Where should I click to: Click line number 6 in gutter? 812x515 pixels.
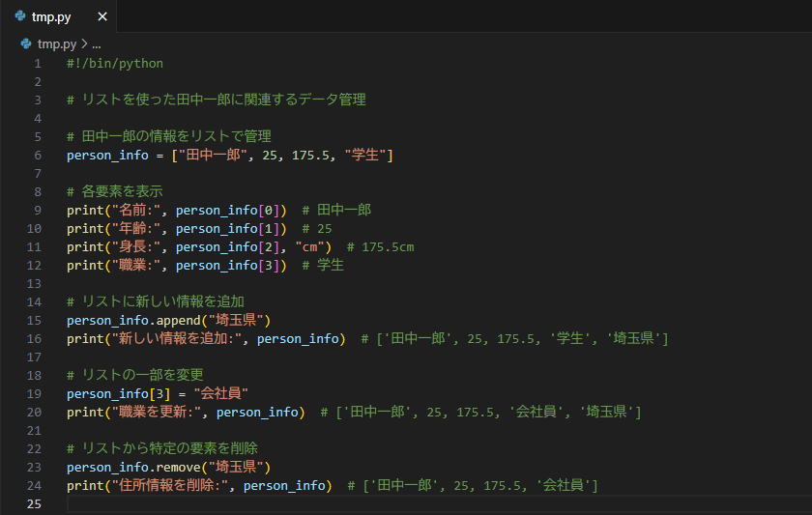tap(38, 156)
